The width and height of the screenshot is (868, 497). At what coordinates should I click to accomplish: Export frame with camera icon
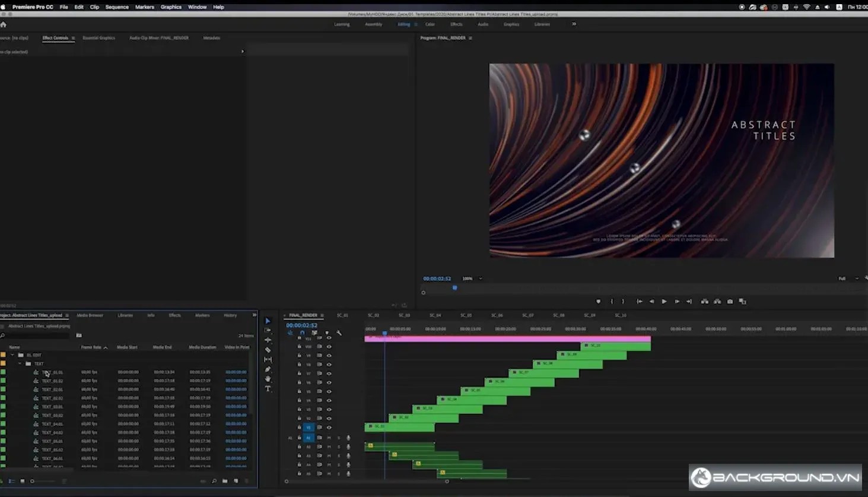[730, 302]
